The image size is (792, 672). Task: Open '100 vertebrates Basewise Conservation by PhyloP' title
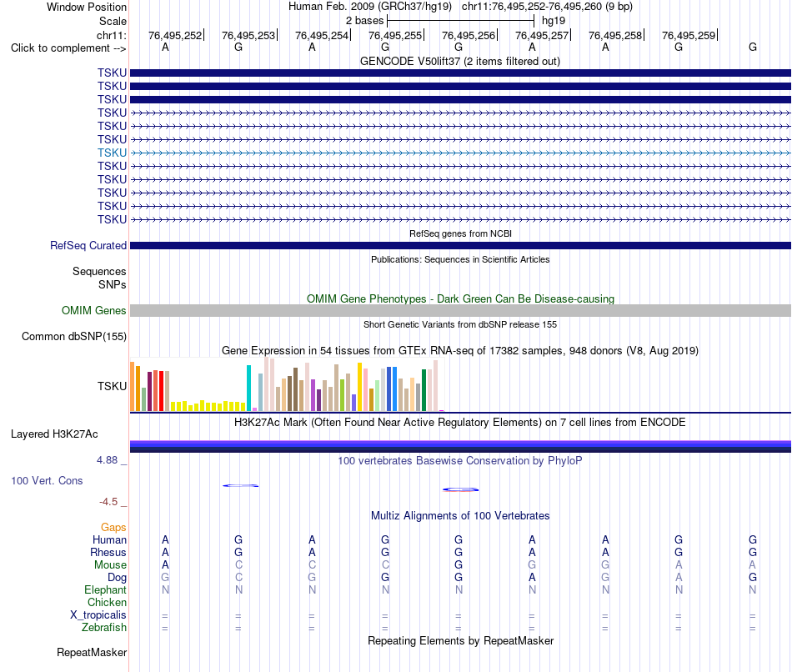[460, 461]
